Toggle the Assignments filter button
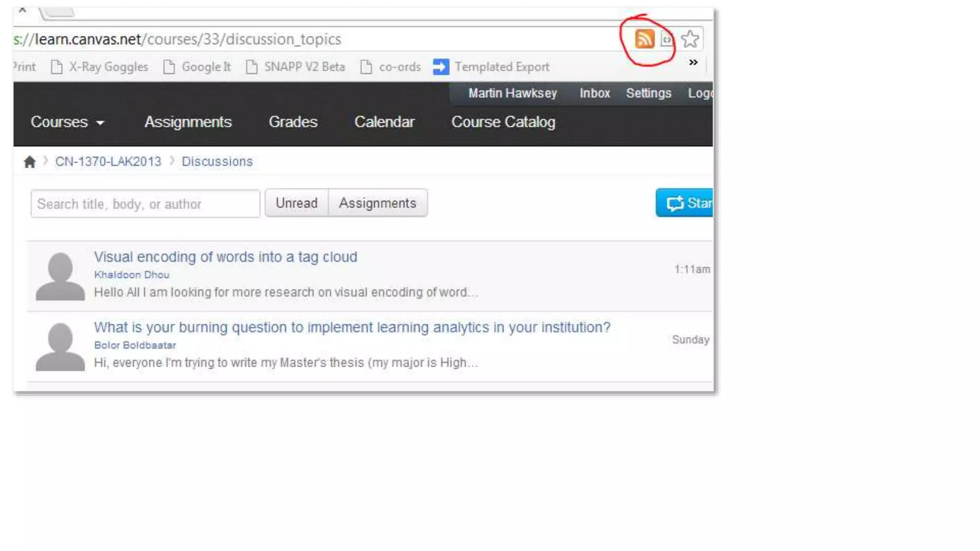This screenshot has height=551, width=980. [378, 203]
